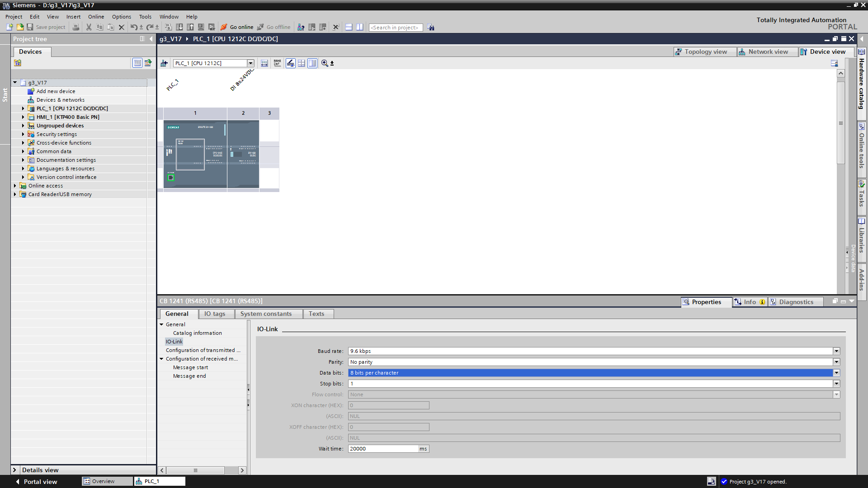Select Message end in properties tree
Image resolution: width=868 pixels, height=488 pixels.
[189, 376]
